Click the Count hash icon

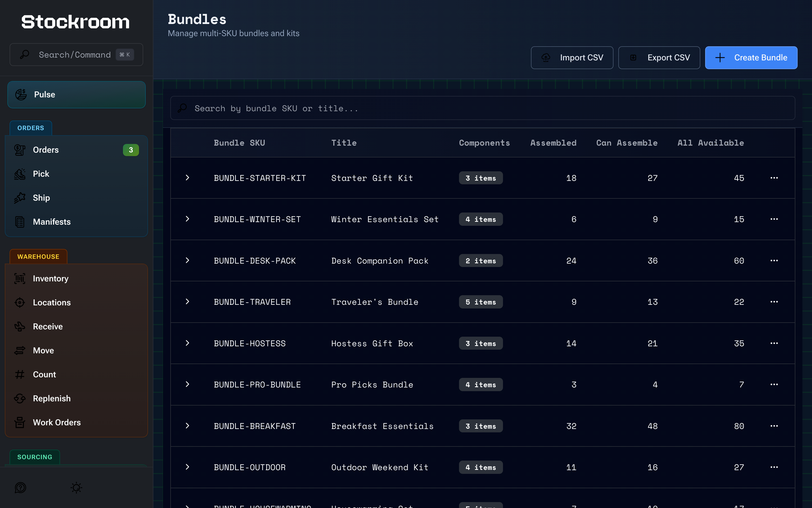(20, 374)
